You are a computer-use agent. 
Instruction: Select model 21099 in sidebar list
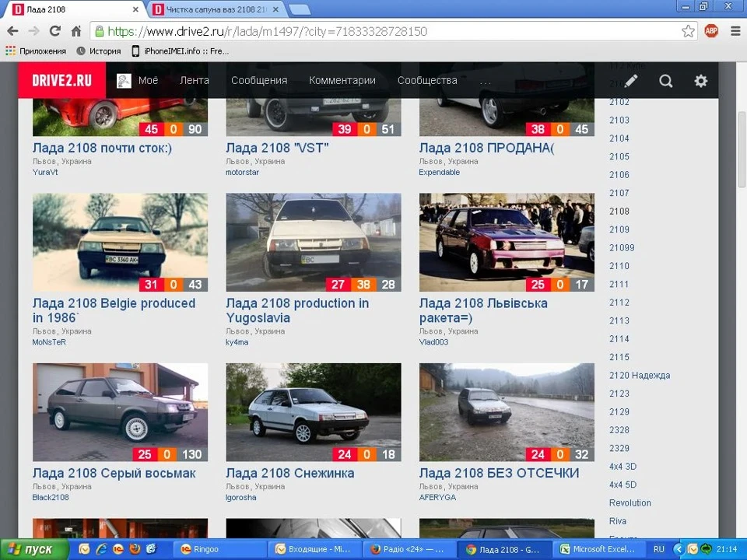point(622,248)
